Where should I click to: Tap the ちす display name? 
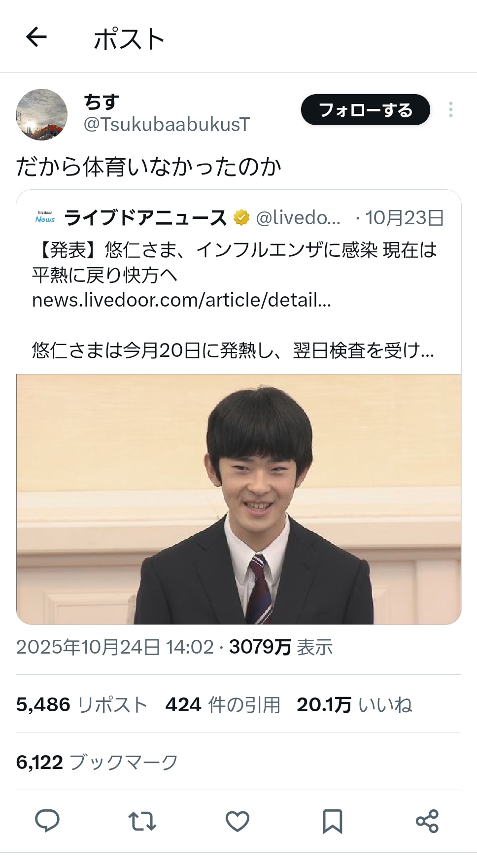102,102
